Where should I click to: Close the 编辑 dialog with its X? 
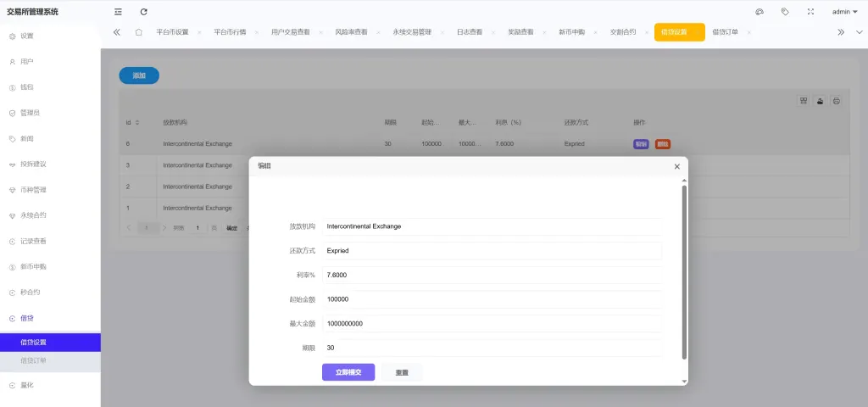[677, 167]
